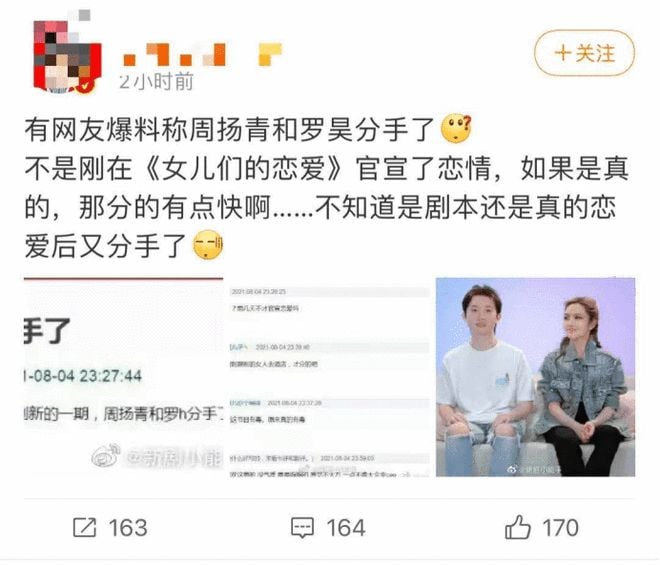Click the repost count 163
The image size is (660, 565).
[128, 528]
